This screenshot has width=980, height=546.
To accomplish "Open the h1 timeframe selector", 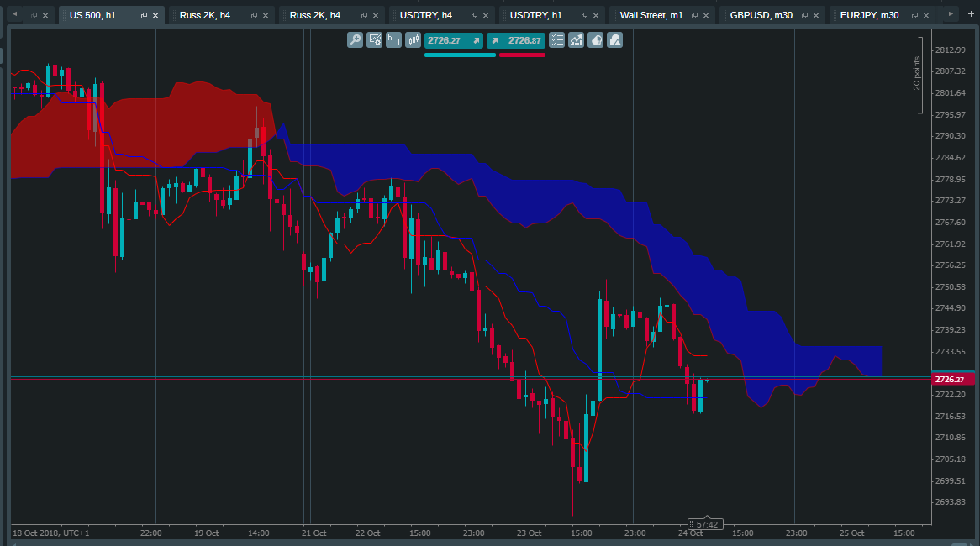I will pos(393,40).
